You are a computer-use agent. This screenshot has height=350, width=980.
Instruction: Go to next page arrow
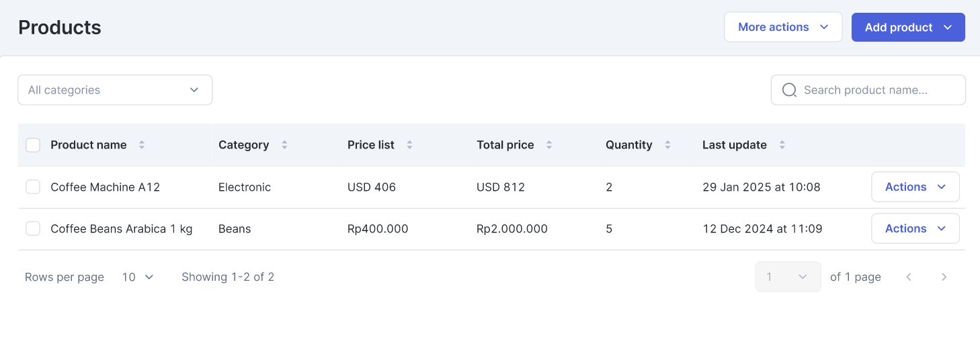coord(944,277)
